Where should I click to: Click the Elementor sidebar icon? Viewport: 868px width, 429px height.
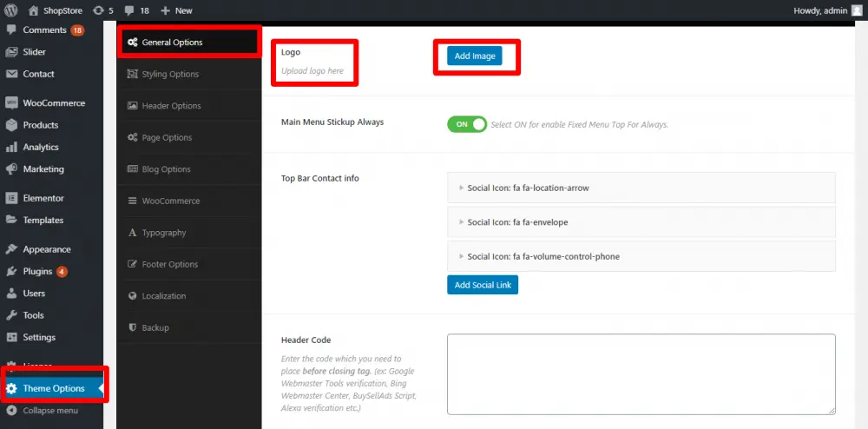[x=11, y=198]
